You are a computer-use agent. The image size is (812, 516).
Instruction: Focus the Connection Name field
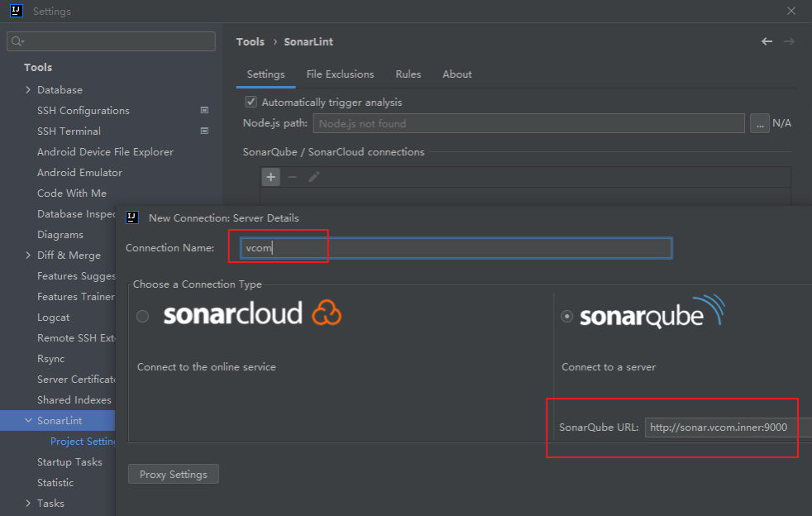click(456, 247)
